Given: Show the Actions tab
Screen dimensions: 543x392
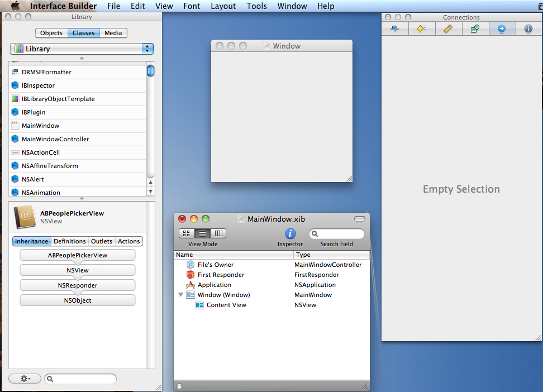Looking at the screenshot, I should pos(128,241).
